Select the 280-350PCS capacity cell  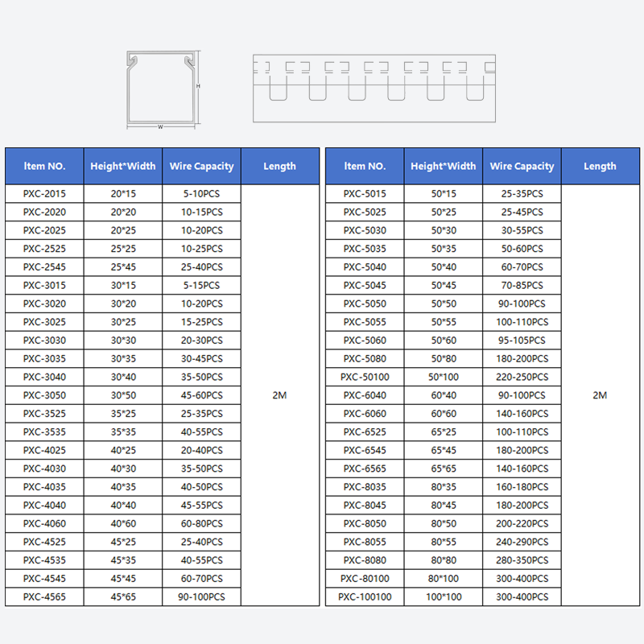(x=522, y=560)
